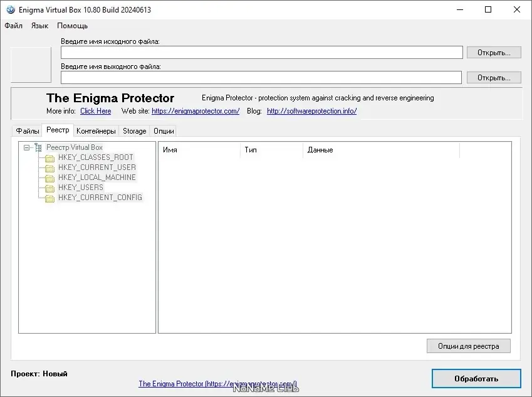
Task: Switch to the Файлы tab
Action: click(x=28, y=131)
